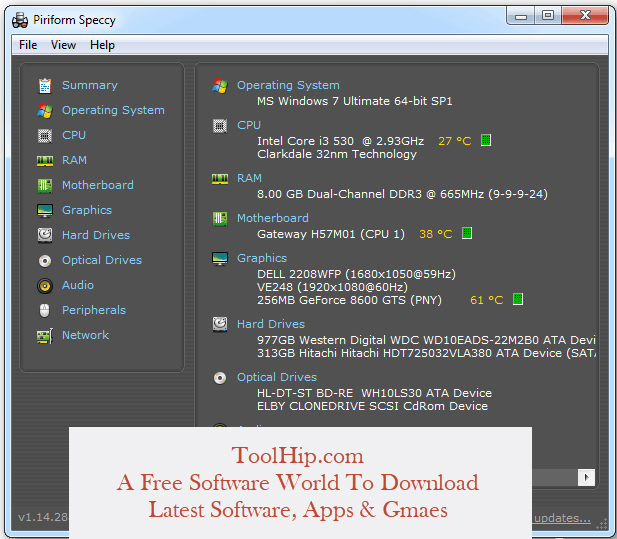Click the Gateway H57M01 (CPU 1) text
This screenshot has height=539, width=617.
pyautogui.click(x=331, y=234)
